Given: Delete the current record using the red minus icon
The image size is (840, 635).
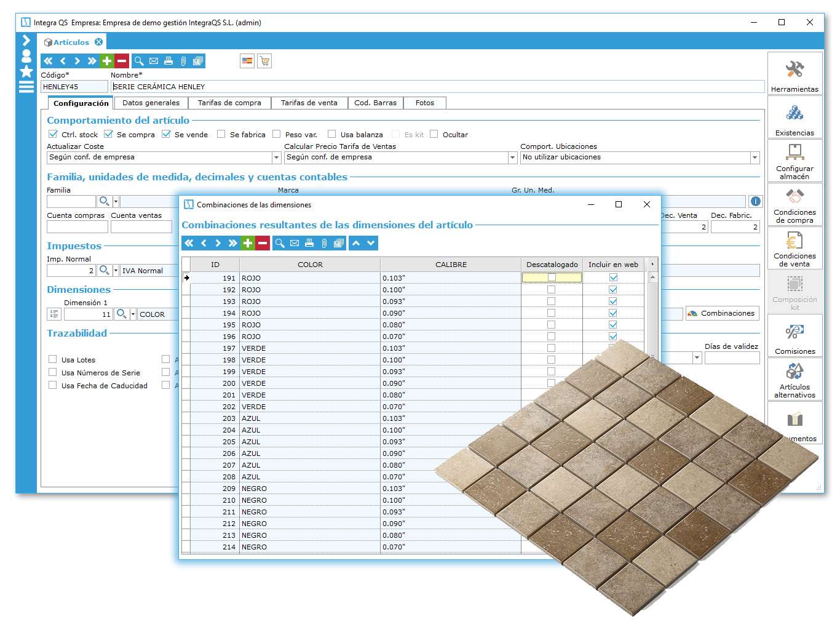Looking at the screenshot, I should coord(122,61).
